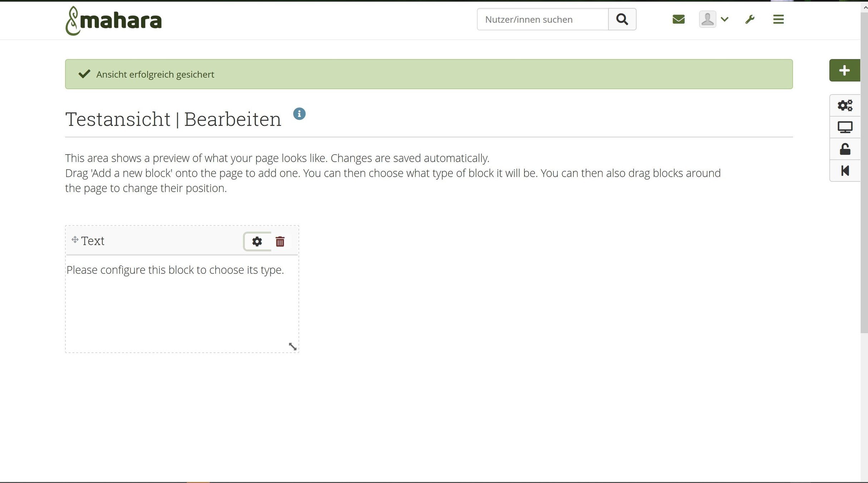Click the Text block move handle
This screenshot has width=868, height=483.
click(x=75, y=240)
